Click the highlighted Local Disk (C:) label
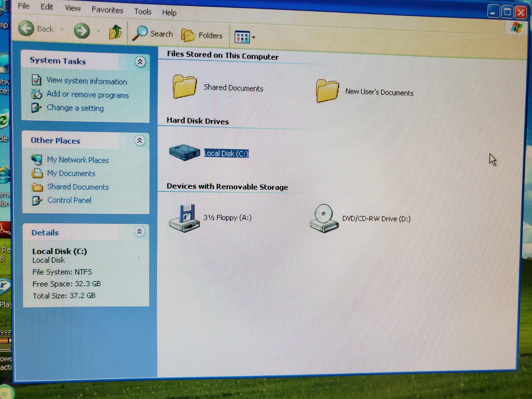The height and width of the screenshot is (399, 532). 226,153
